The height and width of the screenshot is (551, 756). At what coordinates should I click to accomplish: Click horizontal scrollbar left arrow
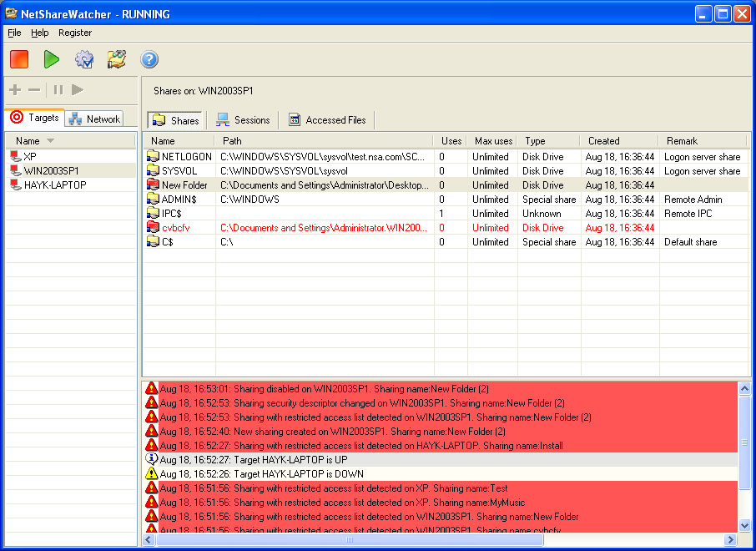149,539
